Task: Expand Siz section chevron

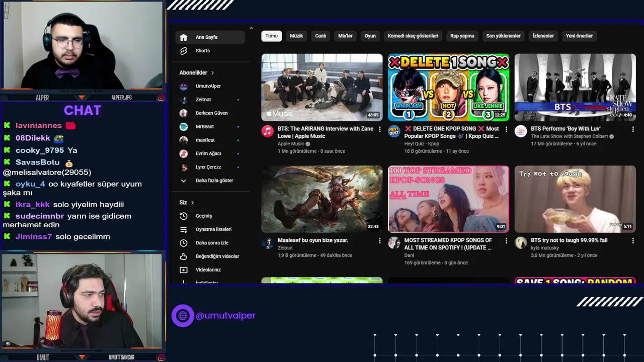Action: tap(192, 203)
